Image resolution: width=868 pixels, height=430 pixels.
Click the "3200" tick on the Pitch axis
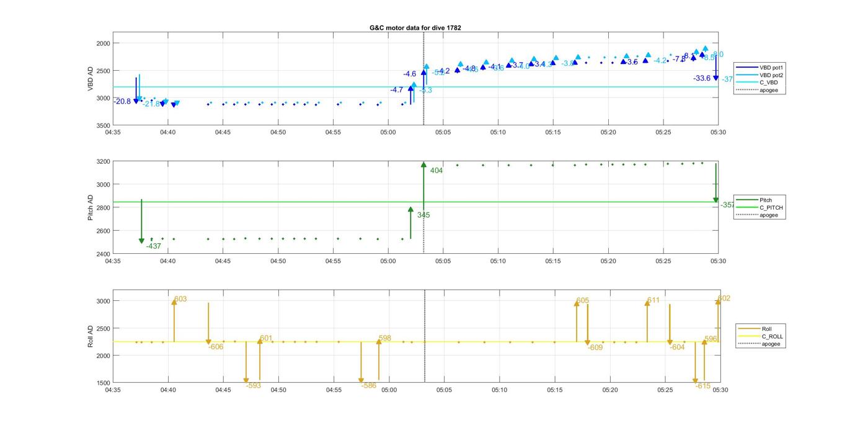pyautogui.click(x=102, y=161)
